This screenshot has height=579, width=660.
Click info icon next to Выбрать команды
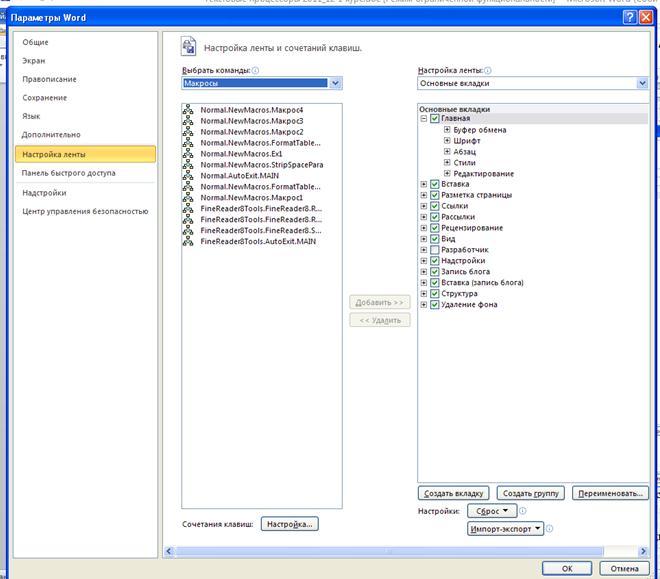pyautogui.click(x=255, y=70)
